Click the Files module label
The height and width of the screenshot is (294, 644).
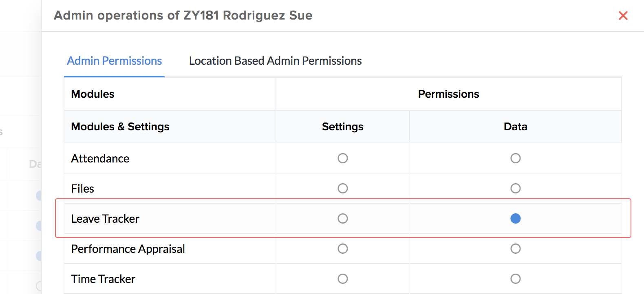[x=82, y=189]
